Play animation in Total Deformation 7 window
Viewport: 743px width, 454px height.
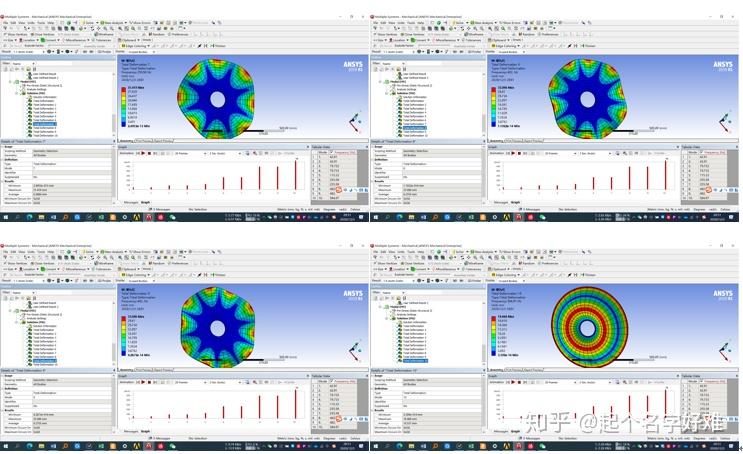point(143,153)
